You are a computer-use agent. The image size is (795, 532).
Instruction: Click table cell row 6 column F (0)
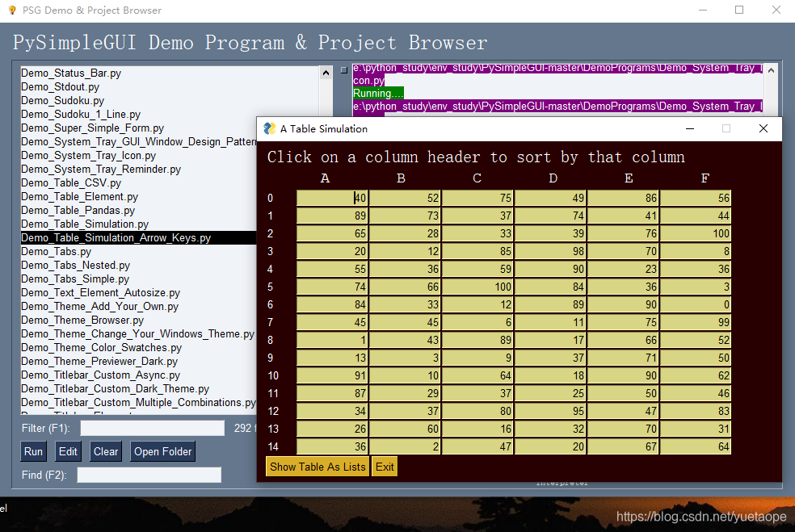695,304
